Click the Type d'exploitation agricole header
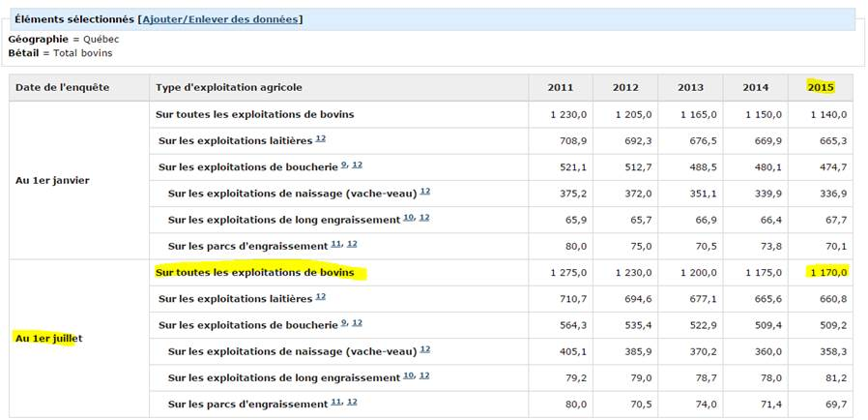This screenshot has width=868, height=420. tap(220, 87)
